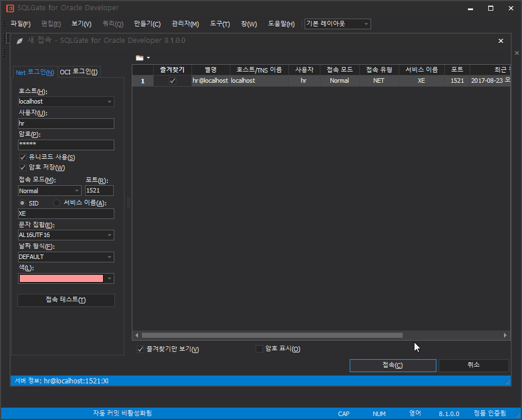The width and height of the screenshot is (522, 420).
Task: Click the 2017-08-23 recent date cell
Action: click(x=490, y=81)
